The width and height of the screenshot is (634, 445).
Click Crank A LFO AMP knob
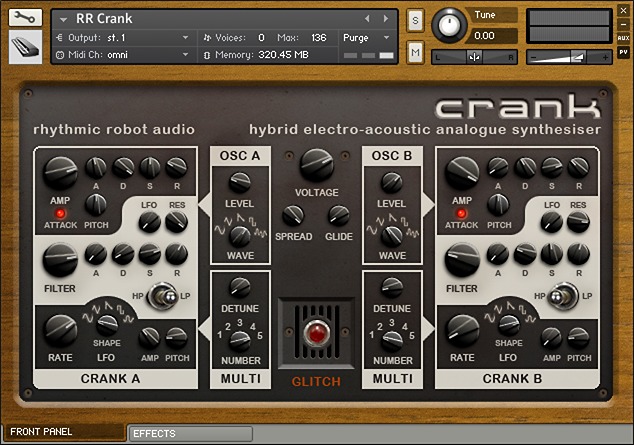coord(149,338)
